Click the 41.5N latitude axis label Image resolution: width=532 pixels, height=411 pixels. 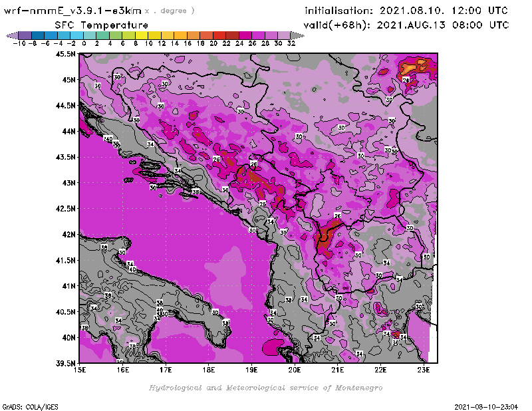pos(66,260)
